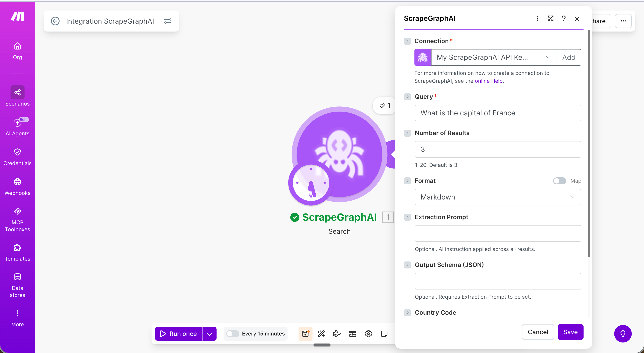Click the auto-align magic wand icon
This screenshot has height=353, width=644.
pos(321,334)
